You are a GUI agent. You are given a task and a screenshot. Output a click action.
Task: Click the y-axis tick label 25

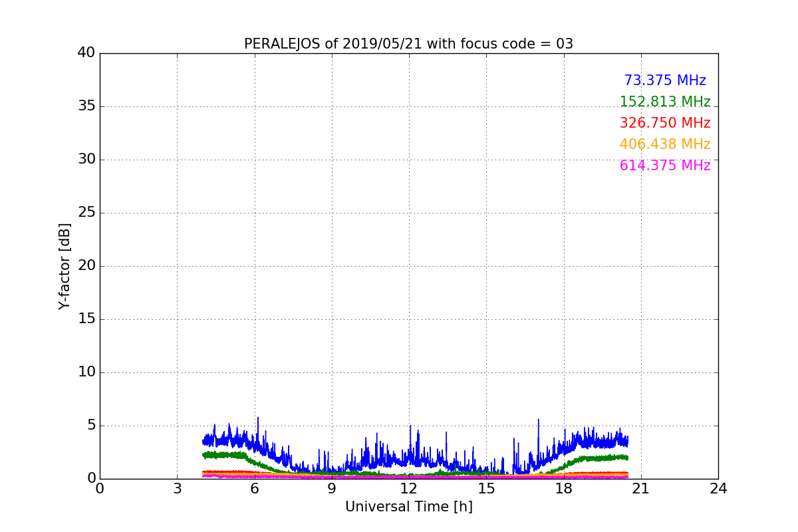(x=86, y=213)
